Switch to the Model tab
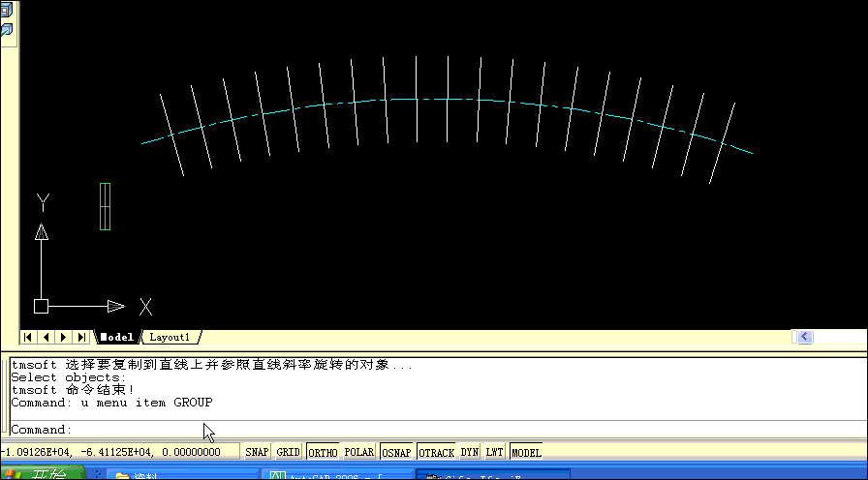868x480 pixels. [117, 337]
